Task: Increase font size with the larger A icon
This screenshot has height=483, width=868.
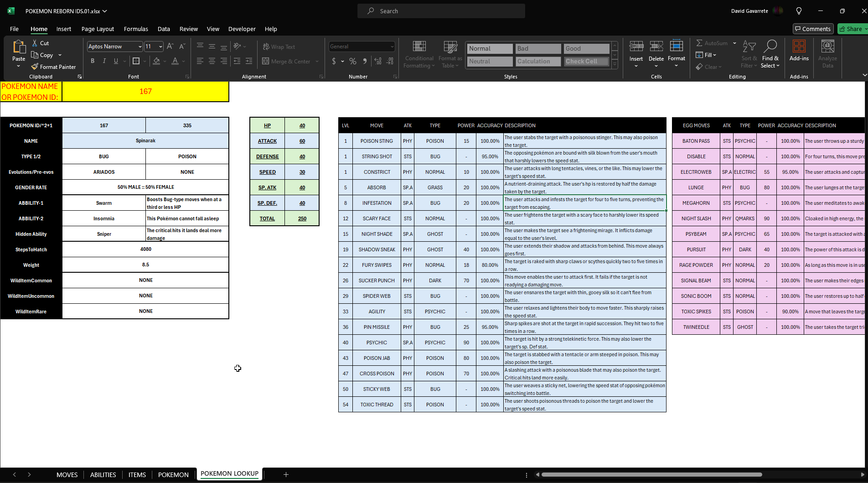Action: pyautogui.click(x=170, y=47)
